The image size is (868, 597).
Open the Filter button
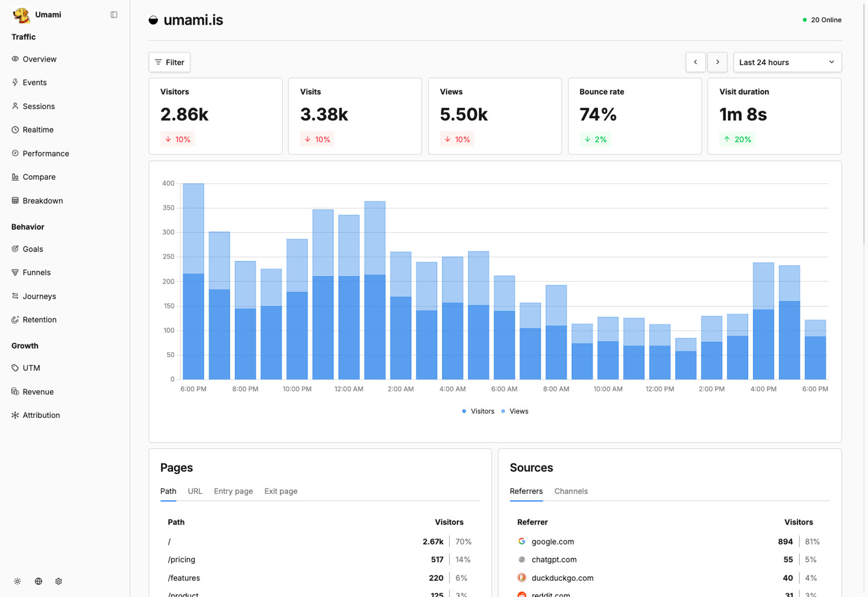pos(169,62)
